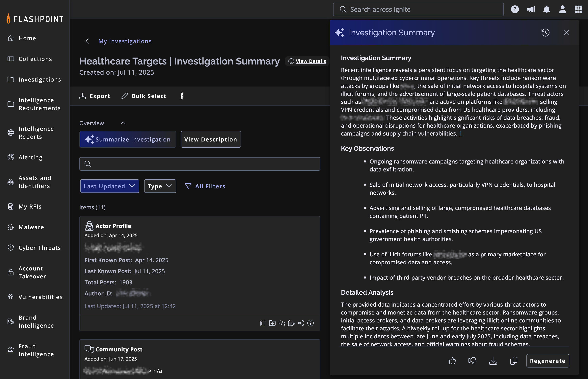Click the My Investigations breadcrumb link

point(125,41)
